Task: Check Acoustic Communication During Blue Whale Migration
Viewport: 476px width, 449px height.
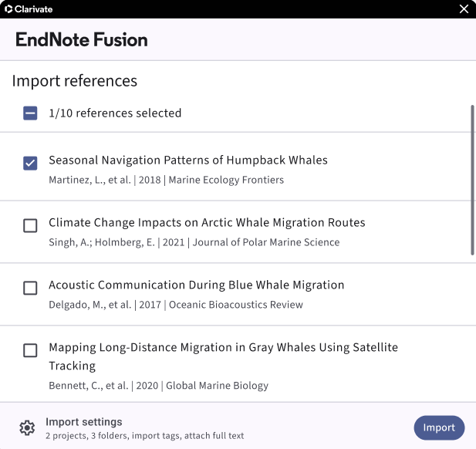Action: click(x=30, y=288)
